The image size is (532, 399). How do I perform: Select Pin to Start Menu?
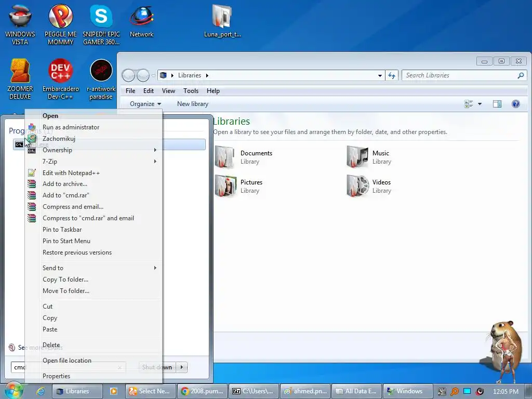tap(94, 241)
